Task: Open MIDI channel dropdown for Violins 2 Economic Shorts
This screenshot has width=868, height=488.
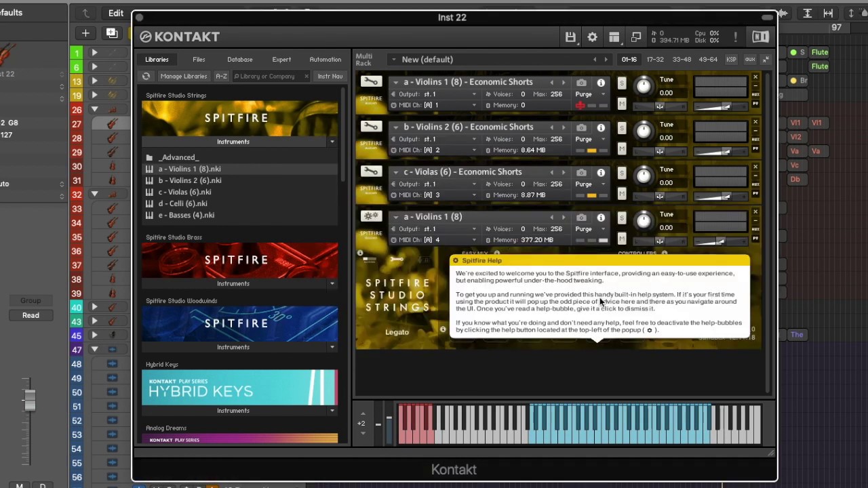Action: click(x=474, y=150)
